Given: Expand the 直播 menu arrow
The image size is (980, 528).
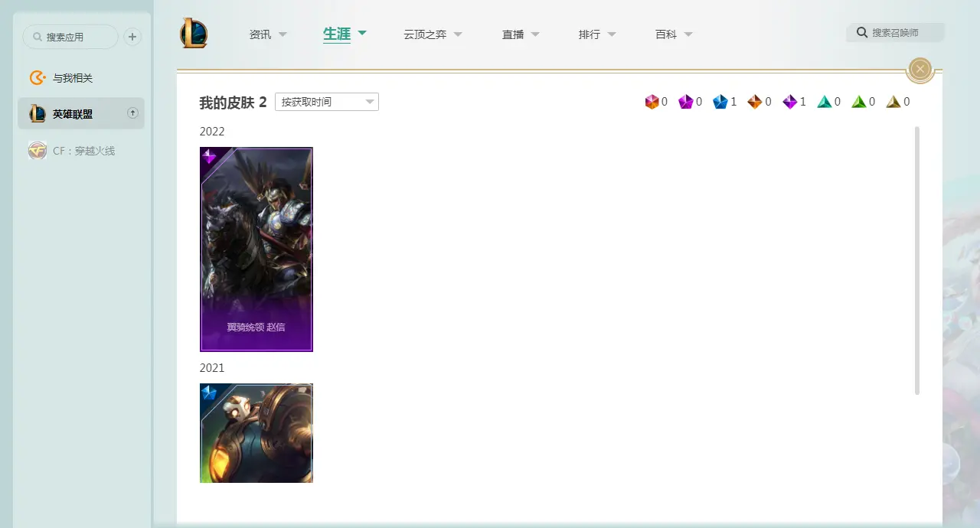Looking at the screenshot, I should pyautogui.click(x=535, y=34).
